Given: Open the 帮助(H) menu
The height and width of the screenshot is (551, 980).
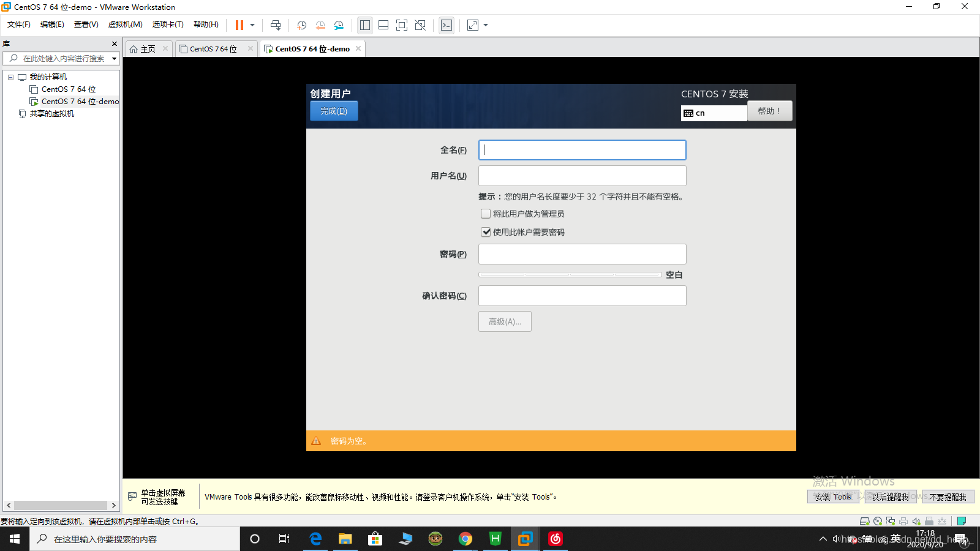Looking at the screenshot, I should [206, 24].
